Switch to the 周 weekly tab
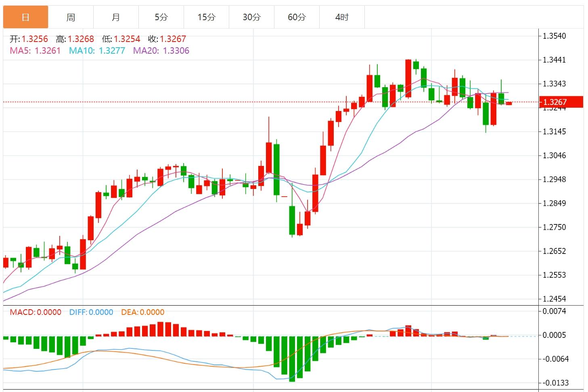 (x=71, y=17)
